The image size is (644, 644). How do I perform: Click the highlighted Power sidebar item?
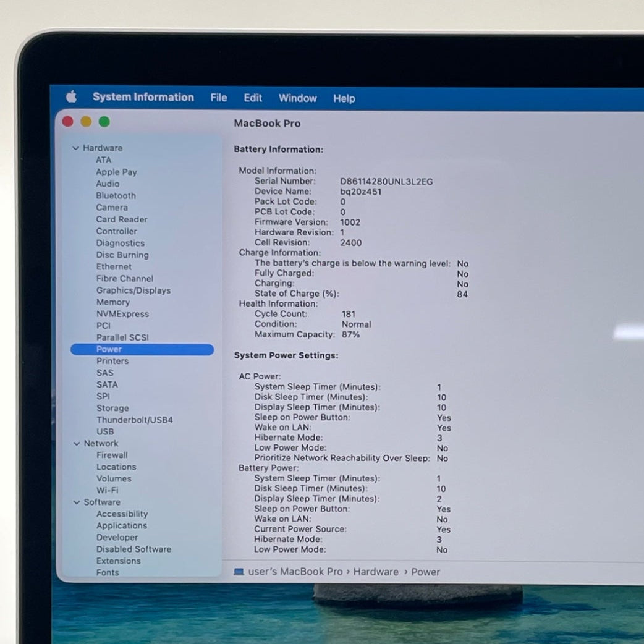click(x=142, y=350)
